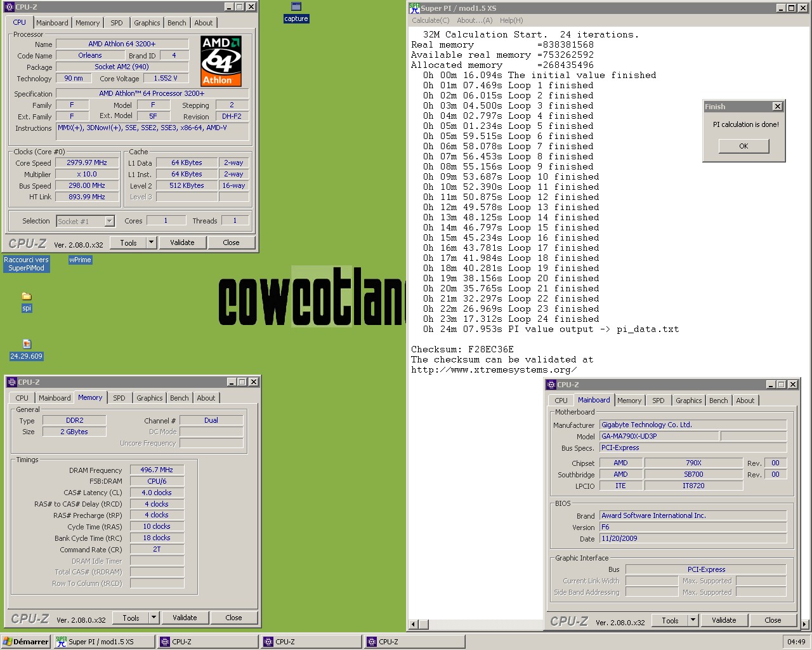The width and height of the screenshot is (812, 650).
Task: Open Memory tab in top CPU-Z window
Action: pyautogui.click(x=88, y=23)
